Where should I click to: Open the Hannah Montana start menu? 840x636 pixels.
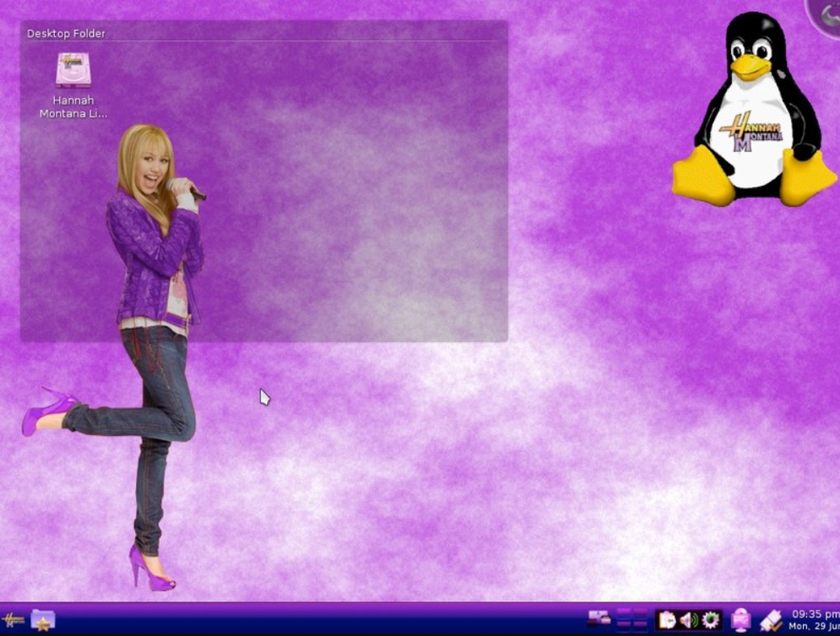(x=14, y=619)
